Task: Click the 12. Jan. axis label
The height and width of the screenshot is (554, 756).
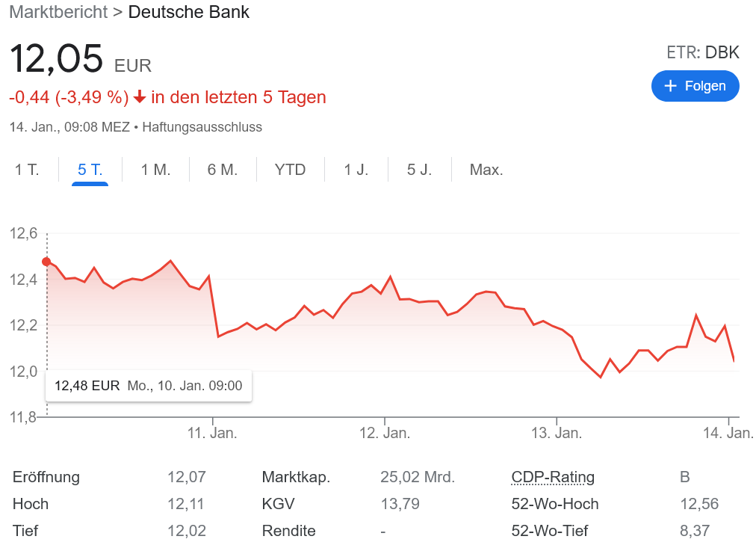Action: click(x=384, y=434)
